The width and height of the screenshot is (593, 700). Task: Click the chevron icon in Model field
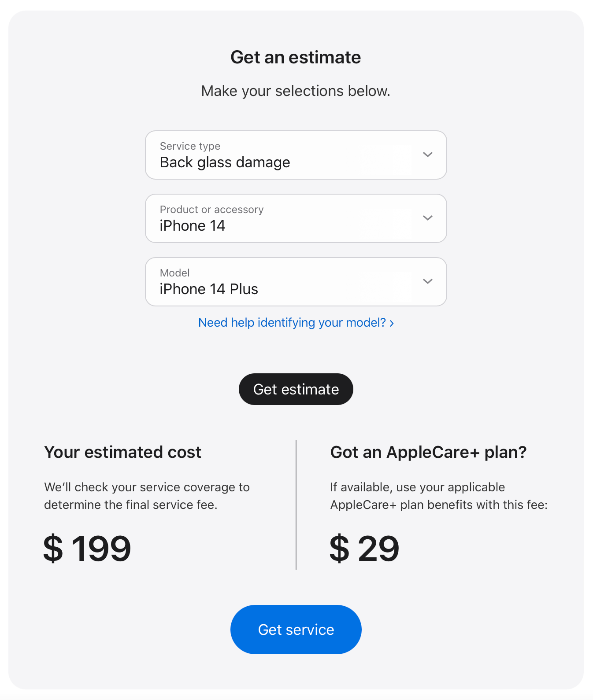tap(427, 281)
